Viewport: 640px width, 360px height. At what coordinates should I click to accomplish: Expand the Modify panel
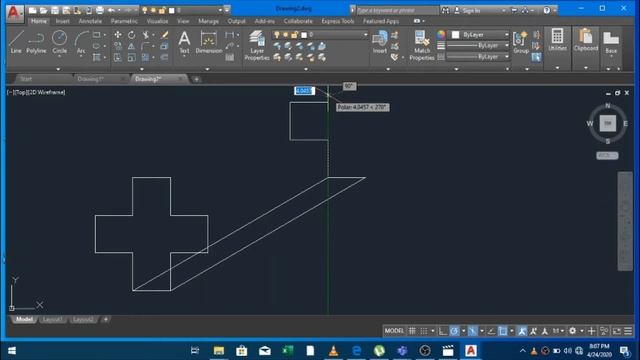click(142, 69)
